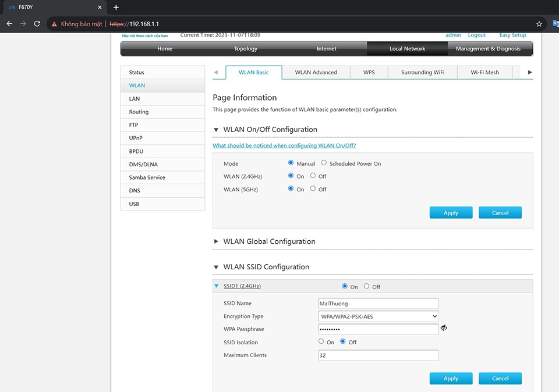Set SSID1 to Off

366,286
